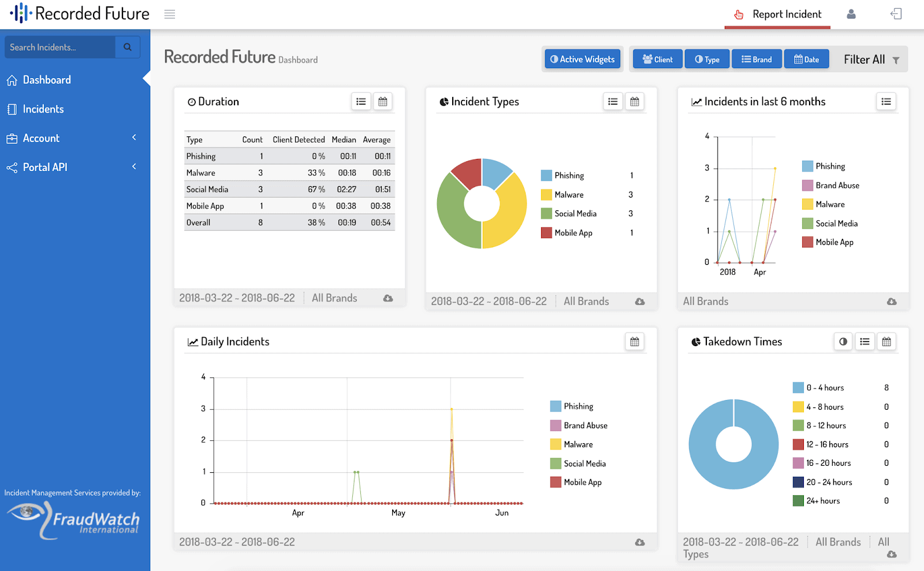The image size is (924, 571).
Task: Download the Daily Incidents widget data
Action: [x=639, y=542]
